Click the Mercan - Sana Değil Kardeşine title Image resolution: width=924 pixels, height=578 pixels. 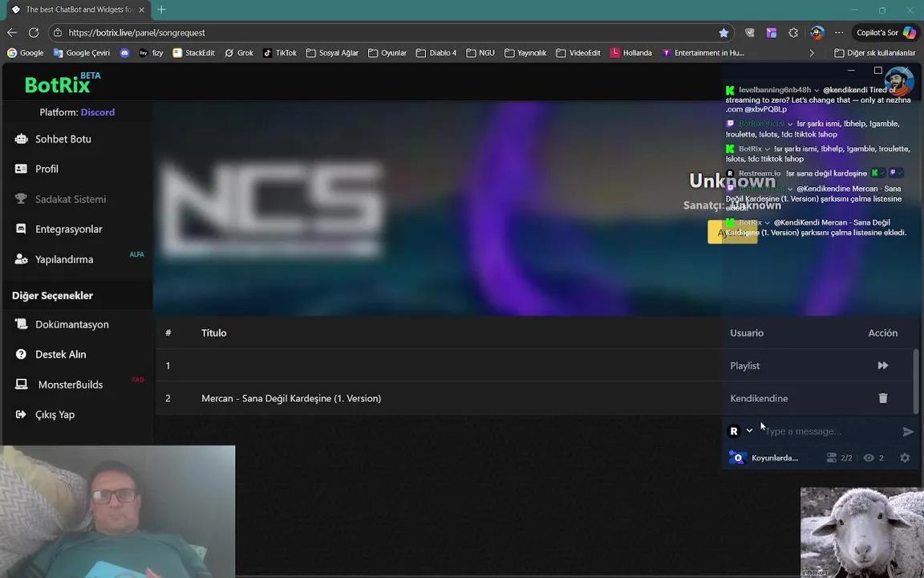click(291, 398)
